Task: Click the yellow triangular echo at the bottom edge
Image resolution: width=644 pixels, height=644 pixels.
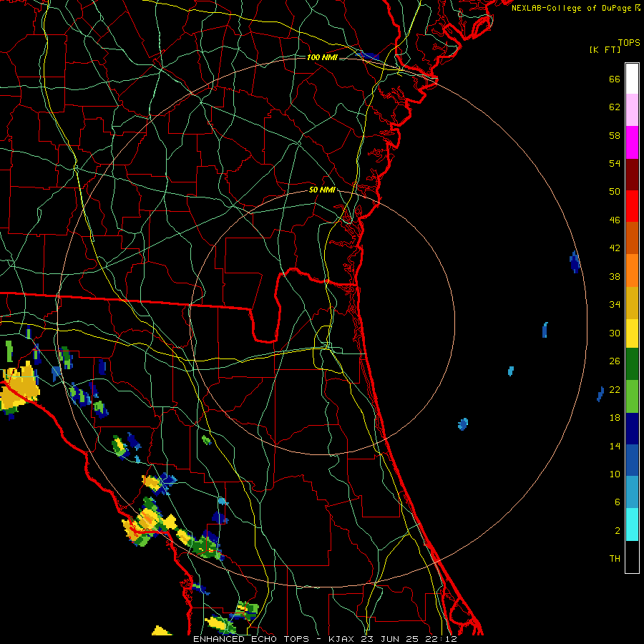Action: point(162,631)
